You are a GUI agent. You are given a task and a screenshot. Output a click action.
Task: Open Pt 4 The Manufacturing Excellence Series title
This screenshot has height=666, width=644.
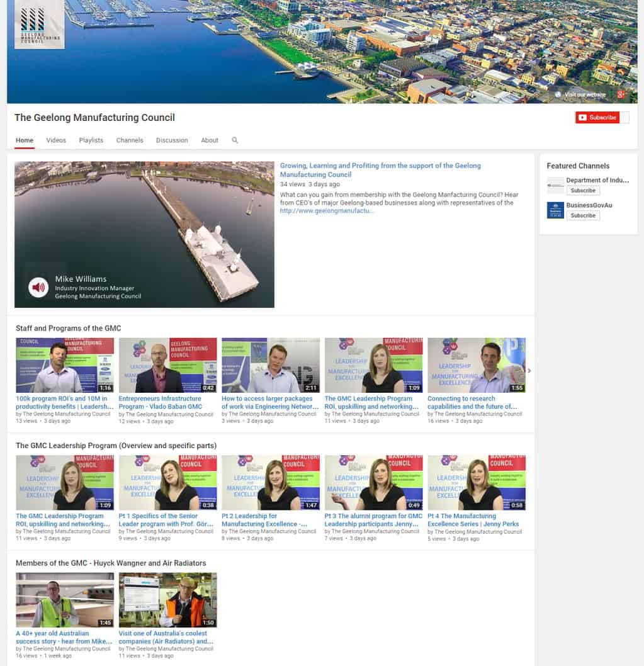tap(473, 519)
